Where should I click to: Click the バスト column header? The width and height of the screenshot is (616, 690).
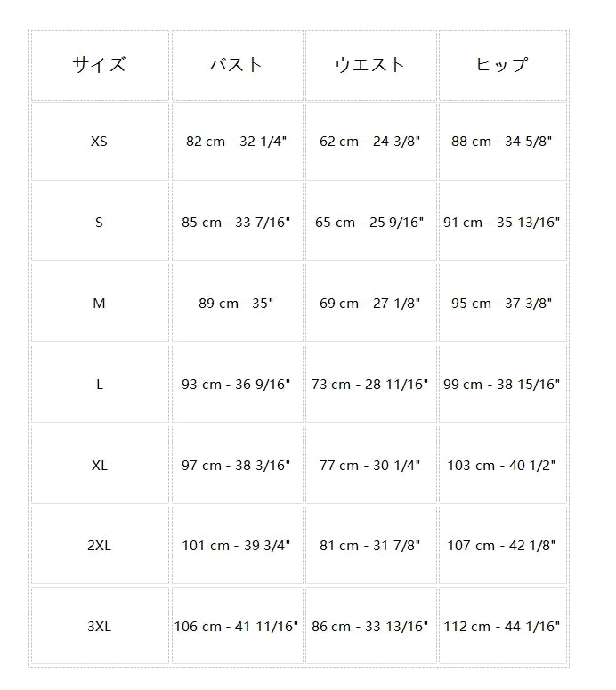(236, 65)
